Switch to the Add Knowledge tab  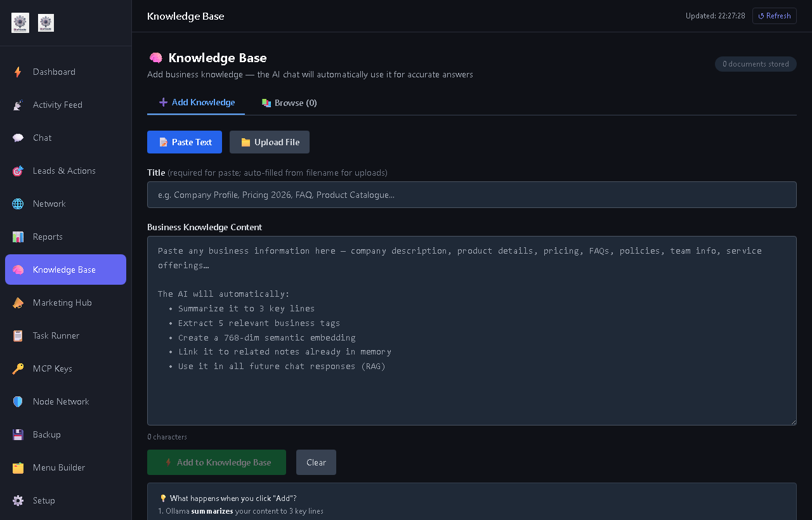pos(196,101)
